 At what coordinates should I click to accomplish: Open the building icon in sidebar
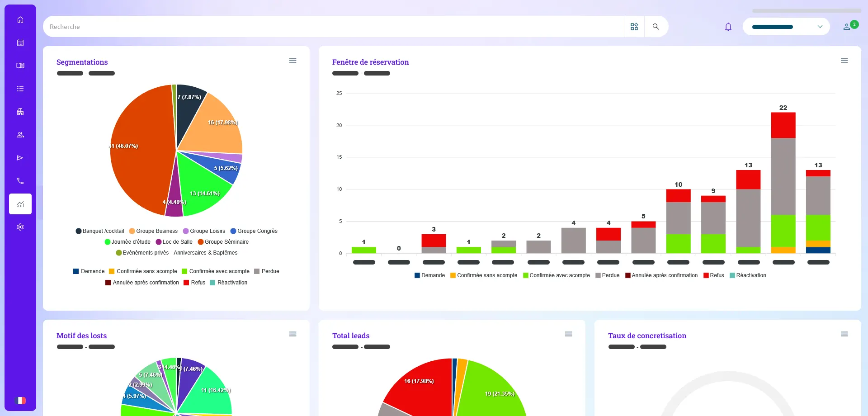pos(20,112)
